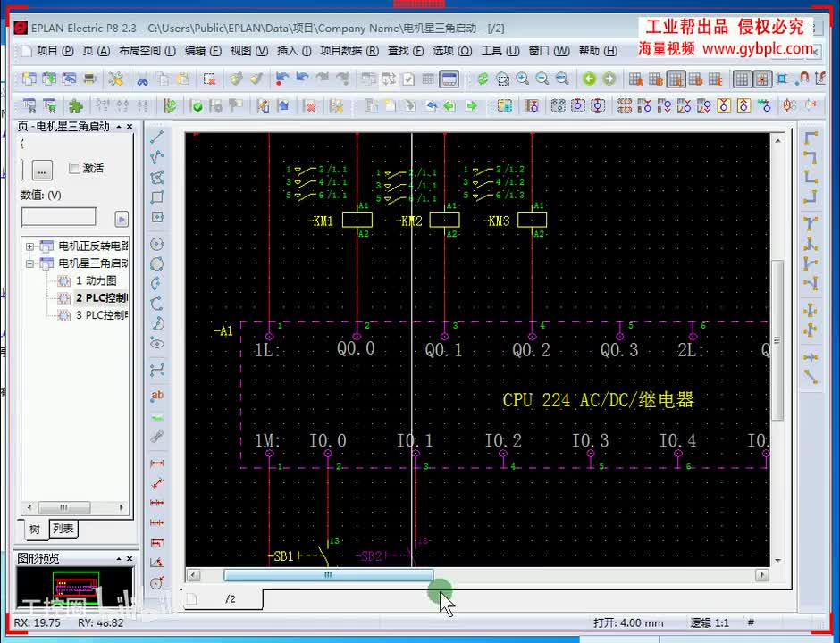Toggle the graphical preview window button

[x=449, y=79]
